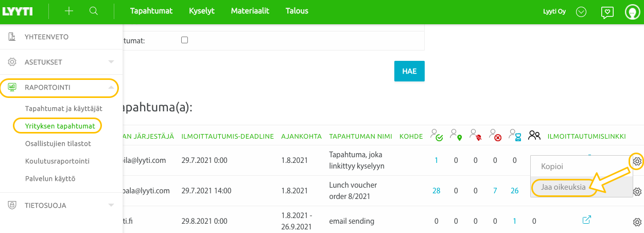
Task: Select Jaa oikeuksia from context menu
Action: 563,187
